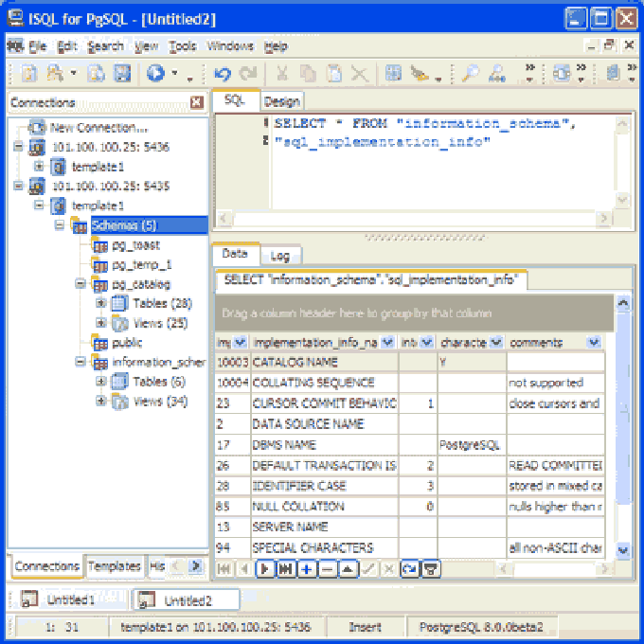Collapse the pg_catalog schema node

tap(80, 283)
